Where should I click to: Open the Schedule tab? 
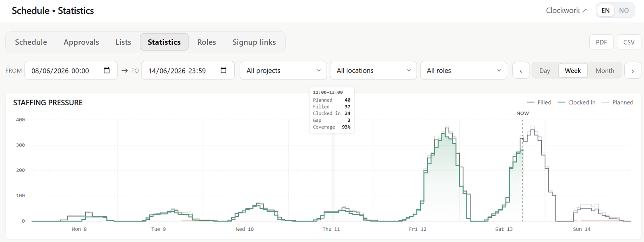pos(31,42)
